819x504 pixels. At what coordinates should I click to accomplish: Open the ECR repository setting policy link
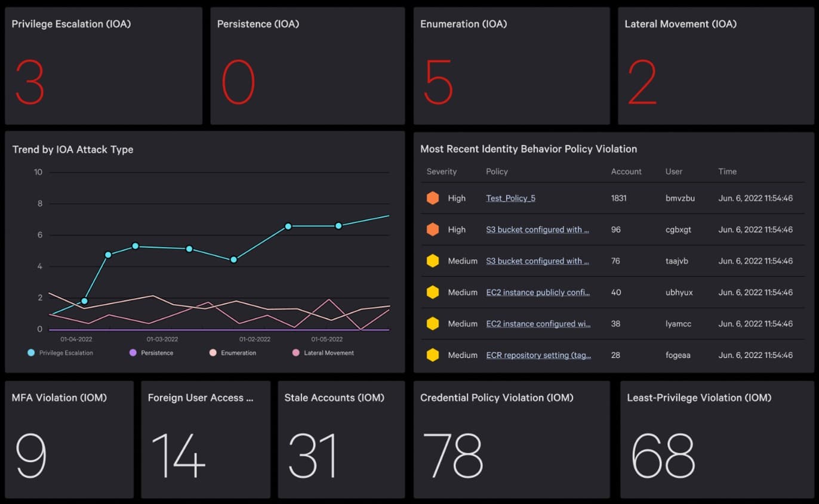pos(538,355)
